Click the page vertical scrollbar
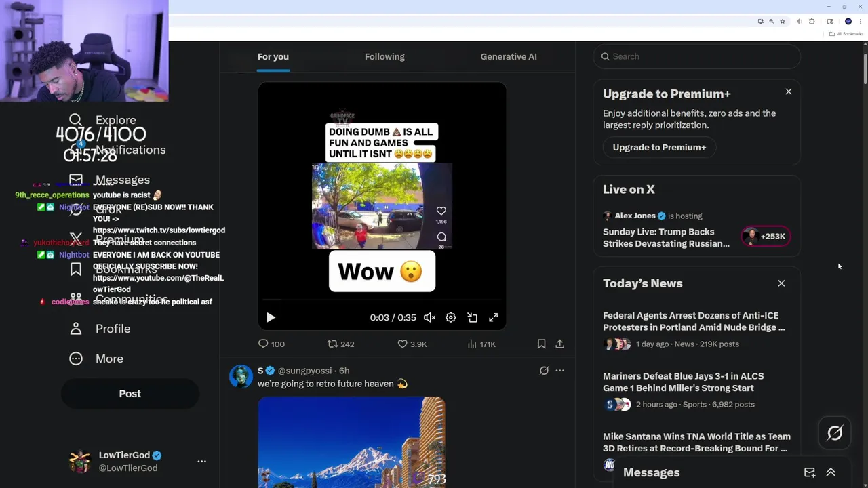 click(x=865, y=68)
